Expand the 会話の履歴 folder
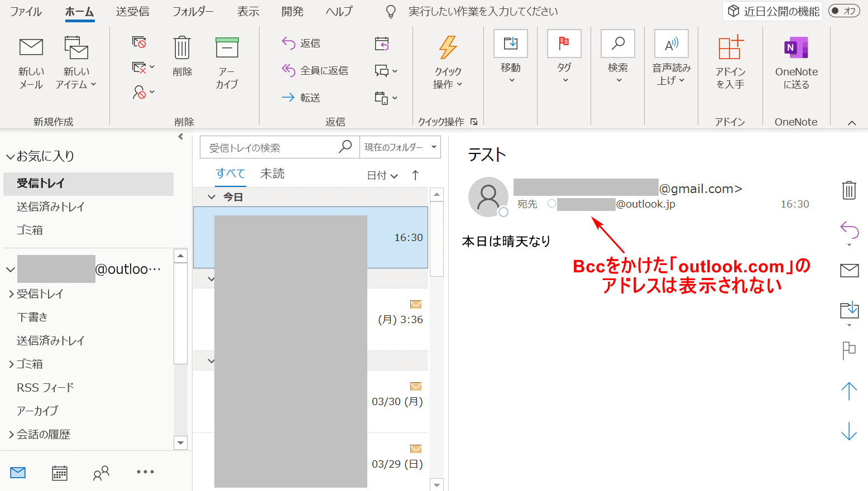The width and height of the screenshot is (868, 491). click(x=11, y=435)
